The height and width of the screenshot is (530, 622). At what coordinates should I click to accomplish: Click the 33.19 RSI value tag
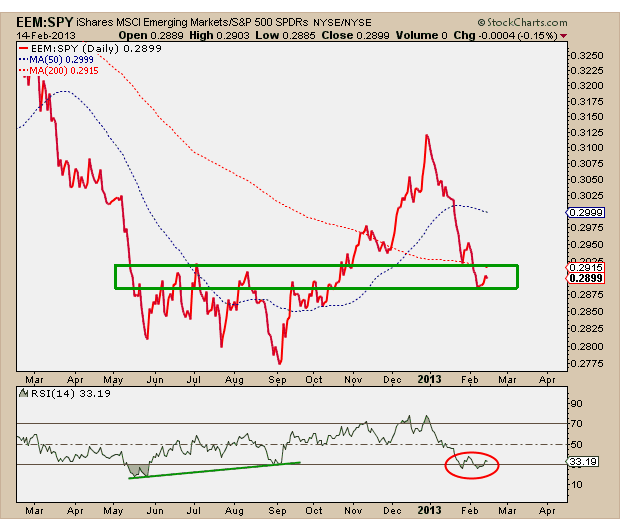(x=583, y=462)
